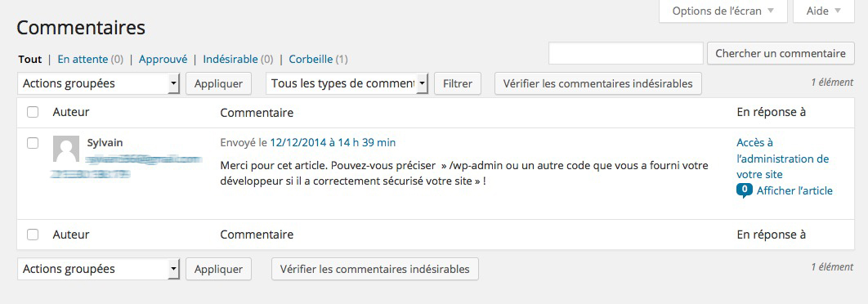The image size is (868, 304).
Task: Focus the comment search input field
Action: coord(626,54)
